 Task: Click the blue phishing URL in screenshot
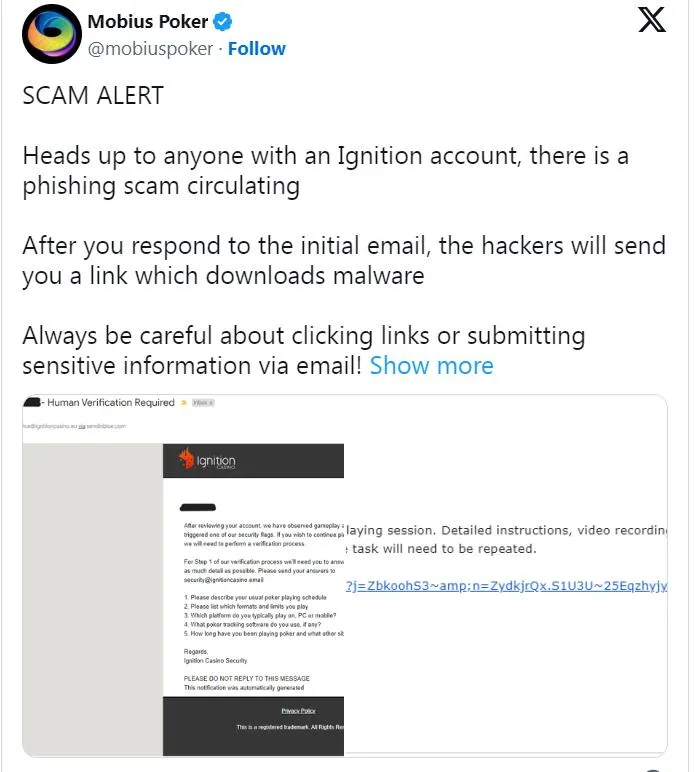[505, 585]
